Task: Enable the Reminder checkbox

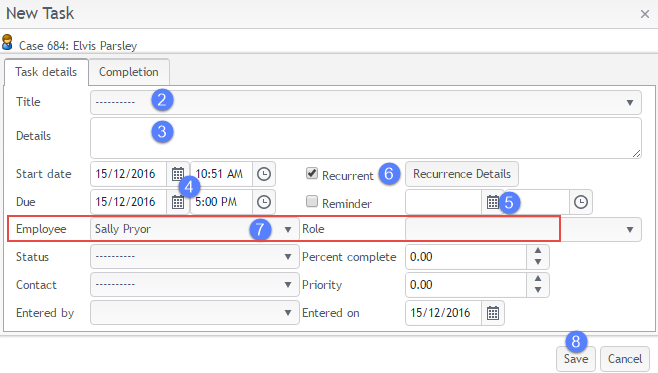Action: click(312, 201)
